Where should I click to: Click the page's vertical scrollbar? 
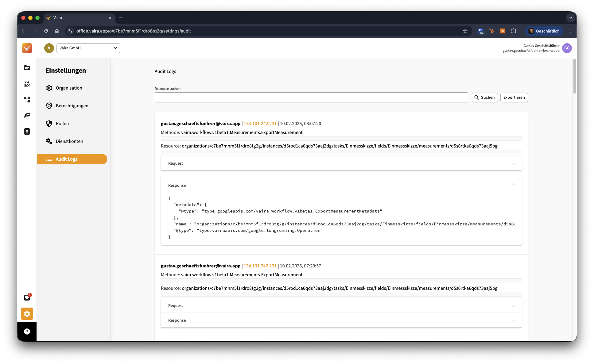pyautogui.click(x=574, y=77)
